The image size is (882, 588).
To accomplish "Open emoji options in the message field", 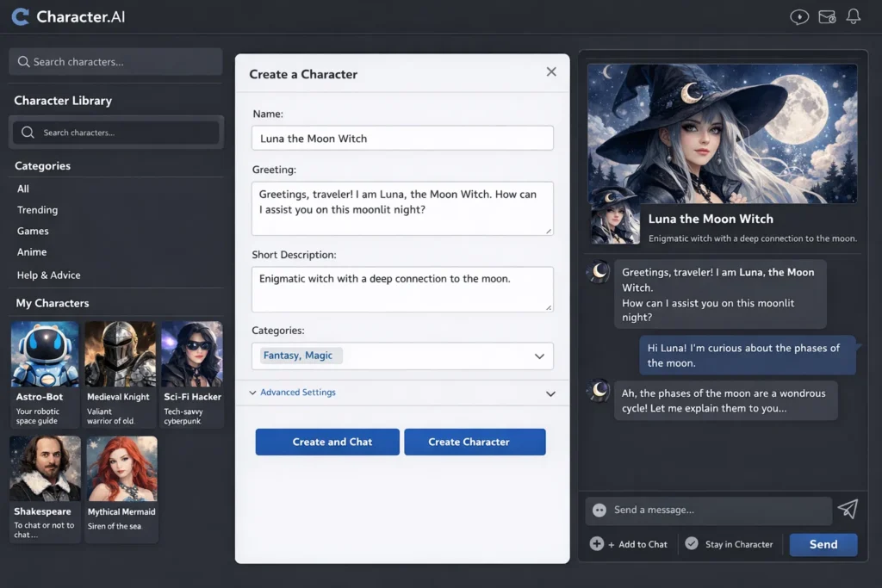I will pyautogui.click(x=599, y=511).
